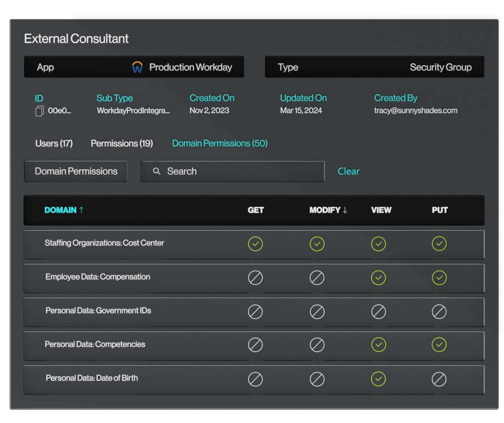Click the copy ID icon

(39, 111)
